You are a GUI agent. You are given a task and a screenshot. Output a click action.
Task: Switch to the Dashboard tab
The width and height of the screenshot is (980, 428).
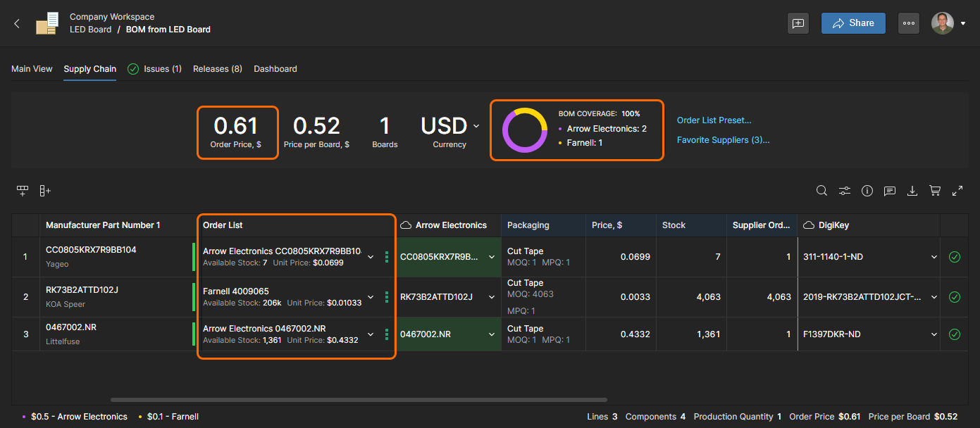275,69
